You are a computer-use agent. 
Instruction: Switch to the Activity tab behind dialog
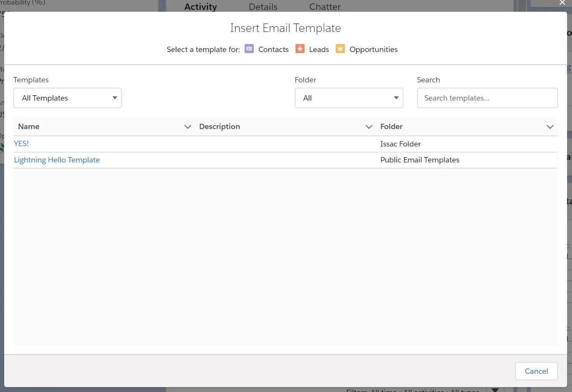click(x=201, y=7)
